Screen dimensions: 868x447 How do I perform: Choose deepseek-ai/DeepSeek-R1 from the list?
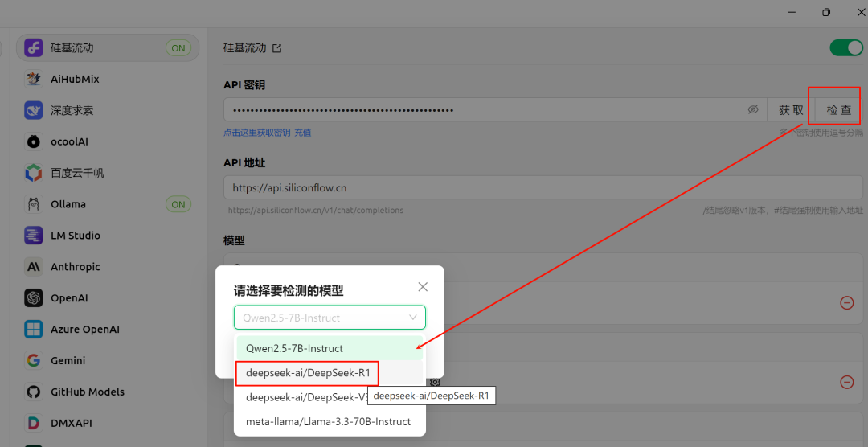(330, 373)
